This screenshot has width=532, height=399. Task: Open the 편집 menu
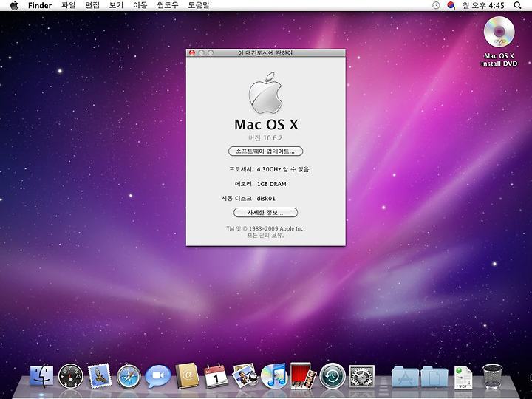point(92,5)
